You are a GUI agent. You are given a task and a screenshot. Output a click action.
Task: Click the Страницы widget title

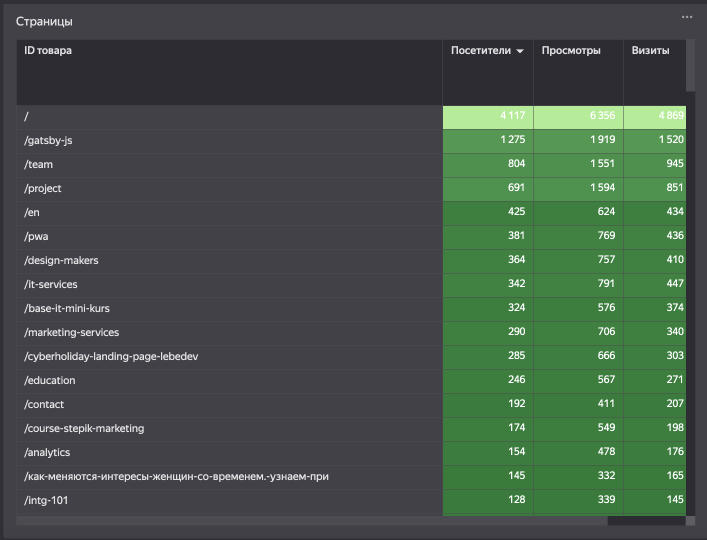click(x=44, y=21)
